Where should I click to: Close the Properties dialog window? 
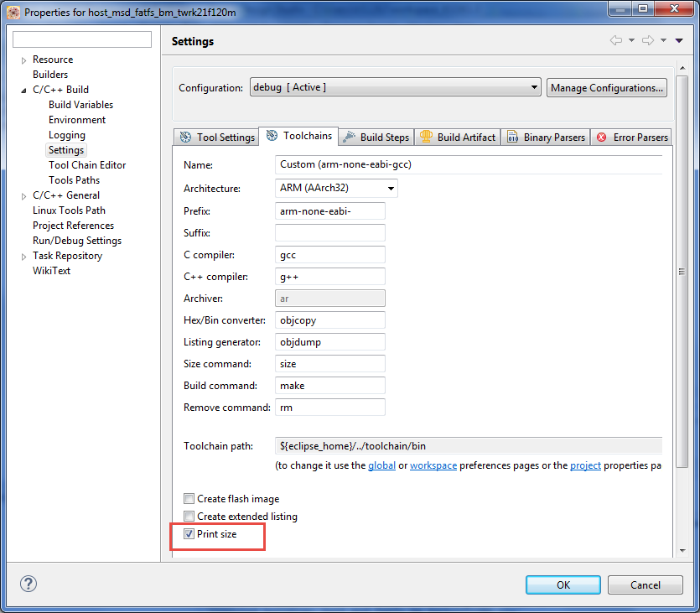click(674, 8)
